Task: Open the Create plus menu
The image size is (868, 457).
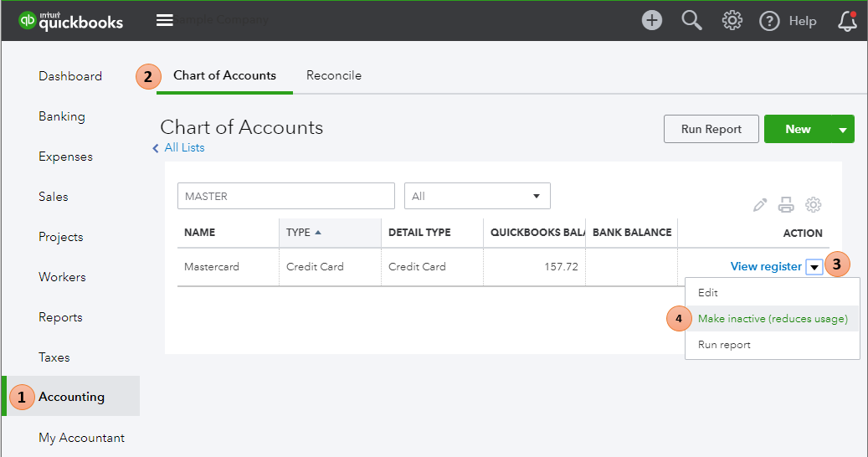Action: [651, 20]
